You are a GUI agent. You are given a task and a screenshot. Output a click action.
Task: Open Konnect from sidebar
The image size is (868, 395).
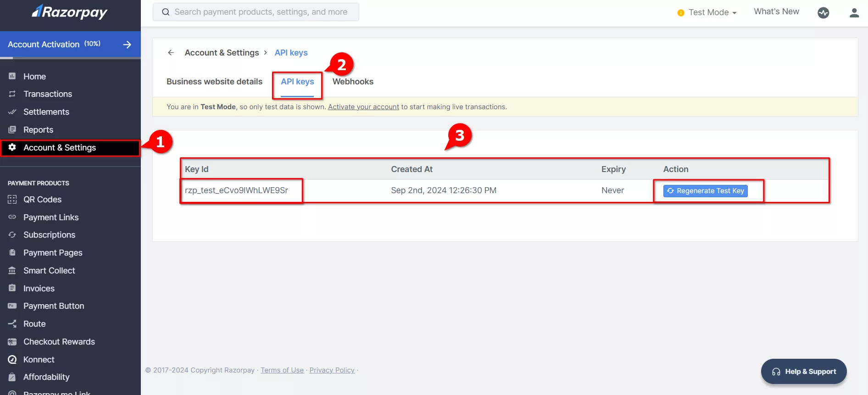(39, 360)
